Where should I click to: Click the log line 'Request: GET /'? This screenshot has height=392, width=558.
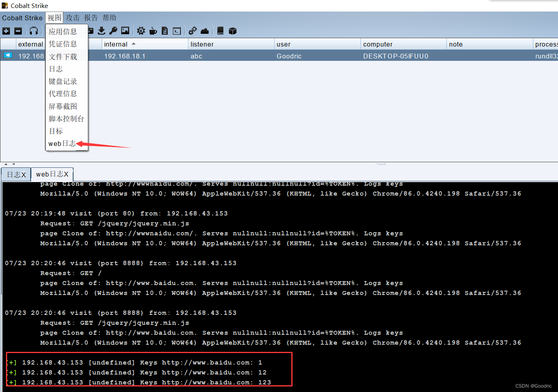point(71,273)
